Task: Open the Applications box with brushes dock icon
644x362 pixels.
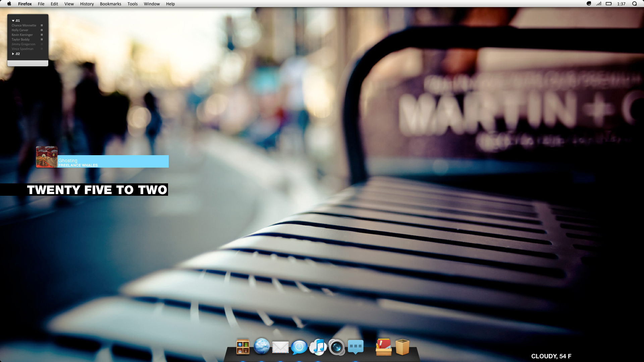Action: pyautogui.click(x=384, y=347)
